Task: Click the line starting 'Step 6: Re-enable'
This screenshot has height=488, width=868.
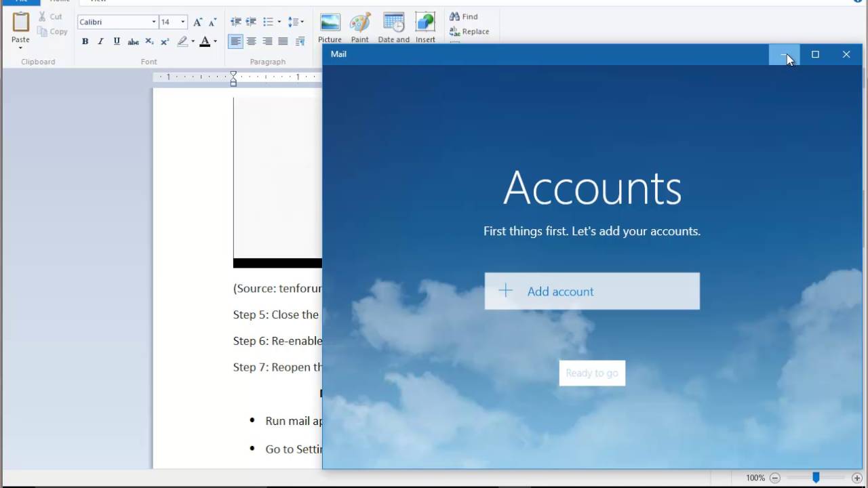Action: [x=277, y=341]
